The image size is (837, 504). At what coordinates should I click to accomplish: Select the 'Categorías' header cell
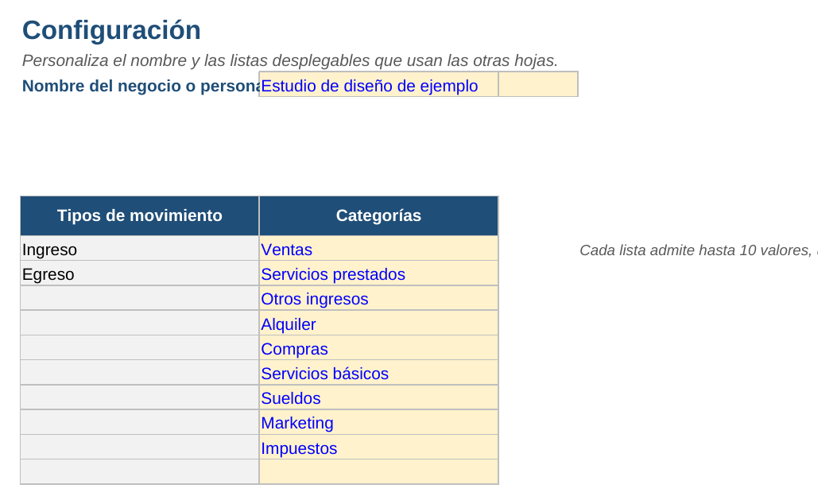pos(378,215)
